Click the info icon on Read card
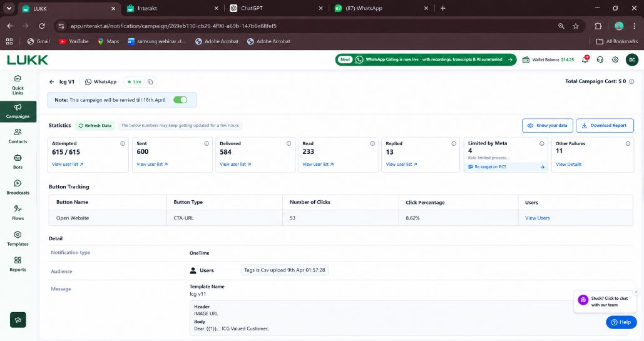Viewport: 644px width, 341px height. [372, 143]
